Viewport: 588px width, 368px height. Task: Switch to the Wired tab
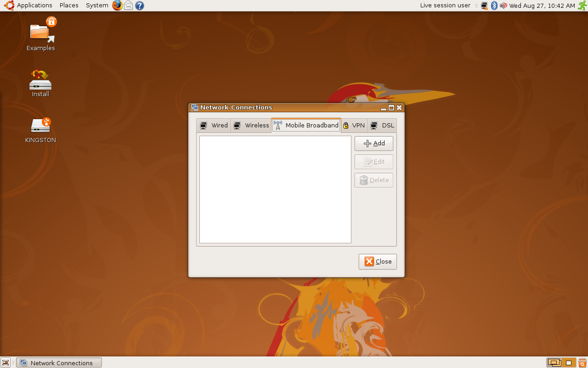tap(214, 126)
